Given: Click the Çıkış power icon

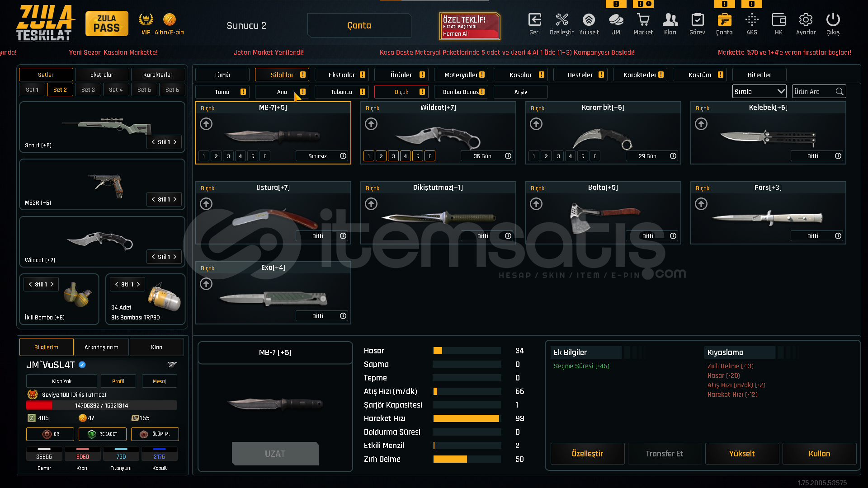Looking at the screenshot, I should coord(833,20).
